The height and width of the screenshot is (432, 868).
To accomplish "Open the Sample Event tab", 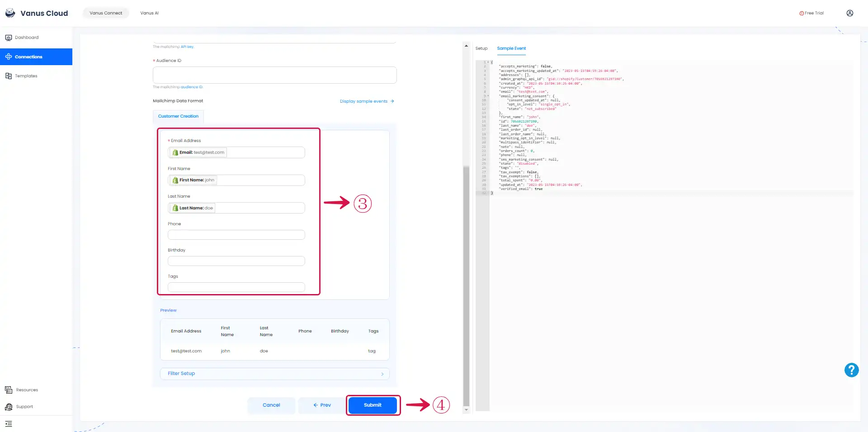I will [x=511, y=48].
